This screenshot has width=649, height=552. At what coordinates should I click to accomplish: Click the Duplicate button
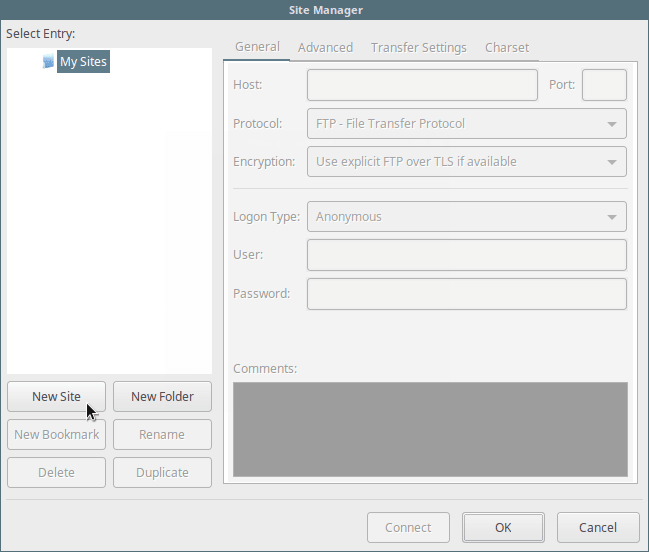(162, 472)
